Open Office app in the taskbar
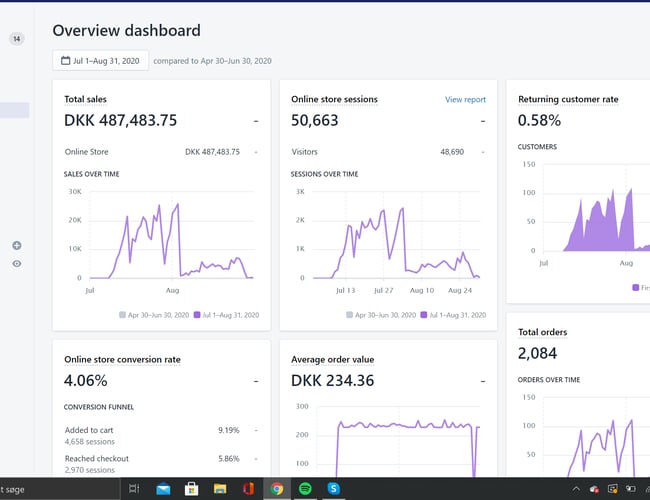 [x=248, y=488]
